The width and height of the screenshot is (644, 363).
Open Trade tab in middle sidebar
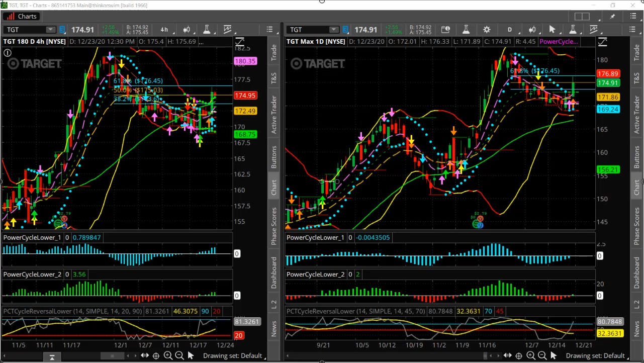[x=274, y=53]
